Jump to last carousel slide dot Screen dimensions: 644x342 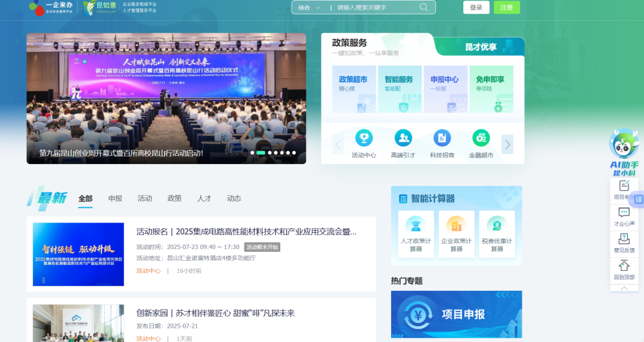[293, 153]
